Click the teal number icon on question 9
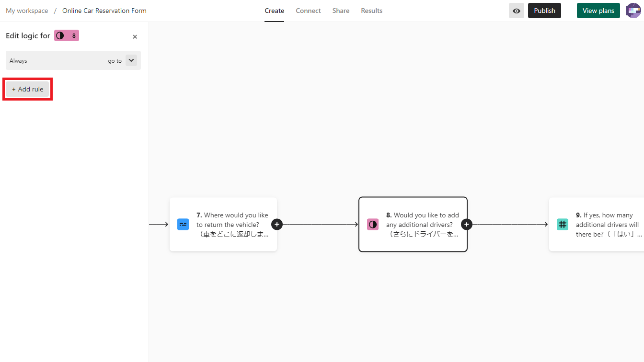 pos(563,224)
